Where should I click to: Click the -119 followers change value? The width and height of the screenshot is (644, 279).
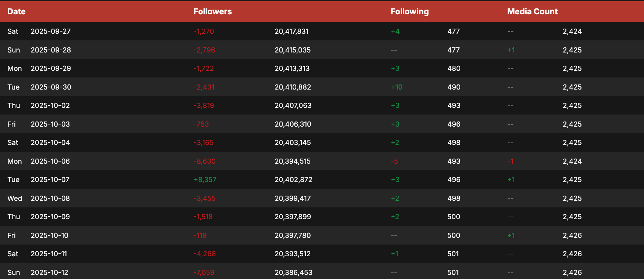(x=200, y=235)
